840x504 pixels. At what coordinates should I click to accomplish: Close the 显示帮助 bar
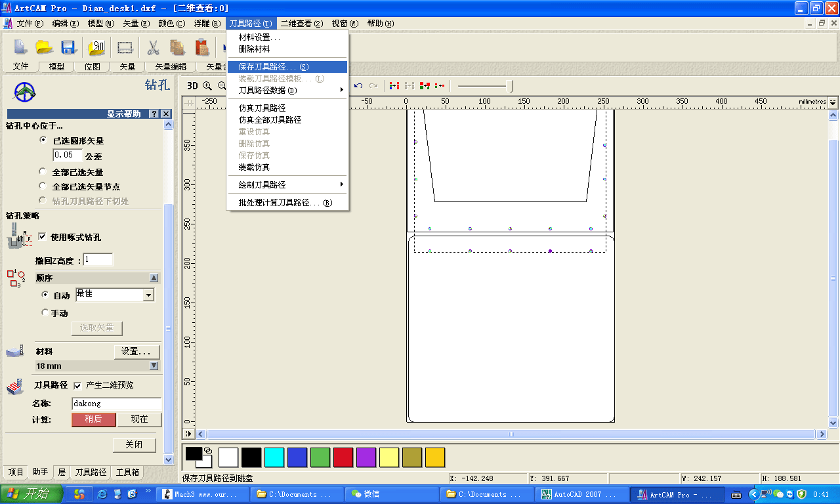tap(166, 114)
